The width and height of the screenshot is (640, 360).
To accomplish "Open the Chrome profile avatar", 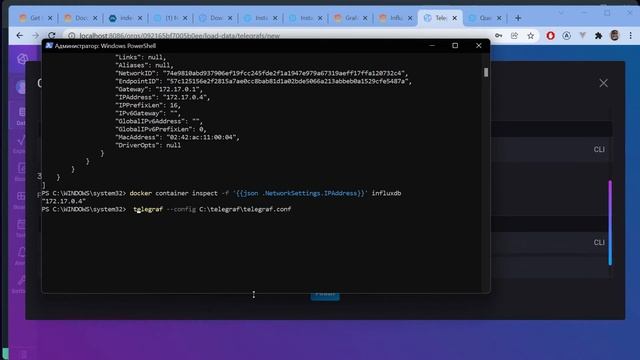I will pos(614,36).
